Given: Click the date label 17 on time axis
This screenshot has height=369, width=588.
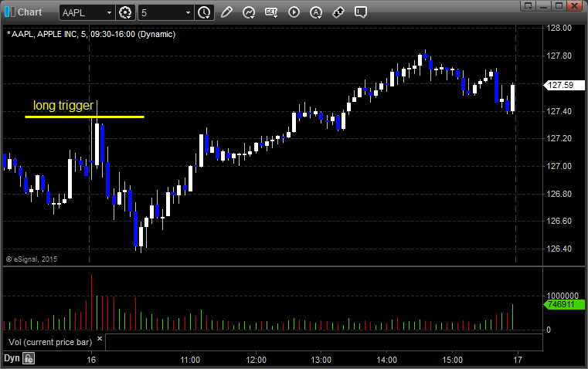Looking at the screenshot, I should 518,360.
